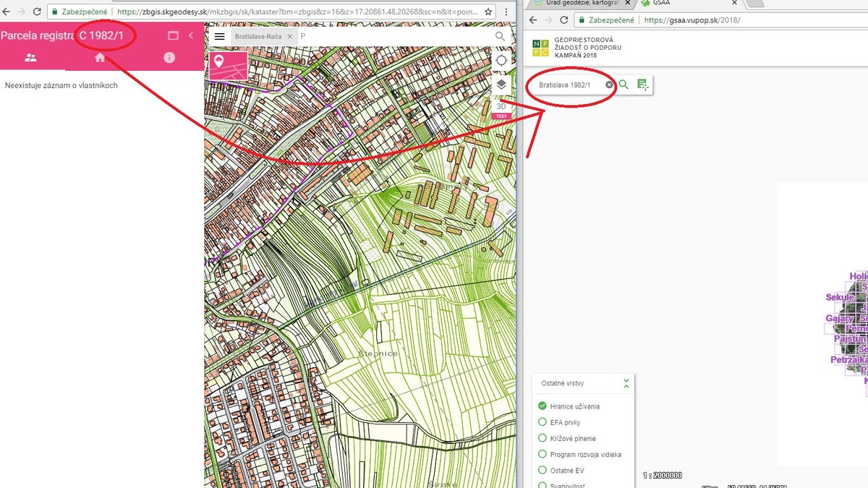
Task: Switch map to 3D view
Action: click(501, 106)
